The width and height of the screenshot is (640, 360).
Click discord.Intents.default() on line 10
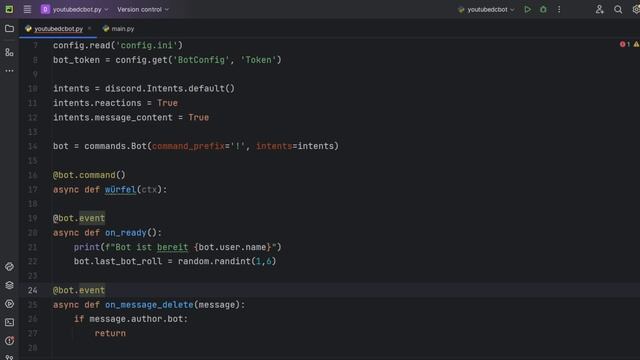point(170,89)
